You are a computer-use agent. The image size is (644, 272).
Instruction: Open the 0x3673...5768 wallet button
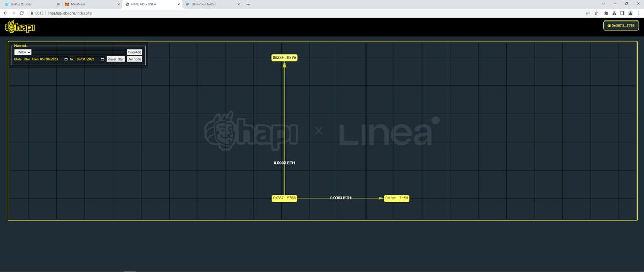click(x=621, y=25)
